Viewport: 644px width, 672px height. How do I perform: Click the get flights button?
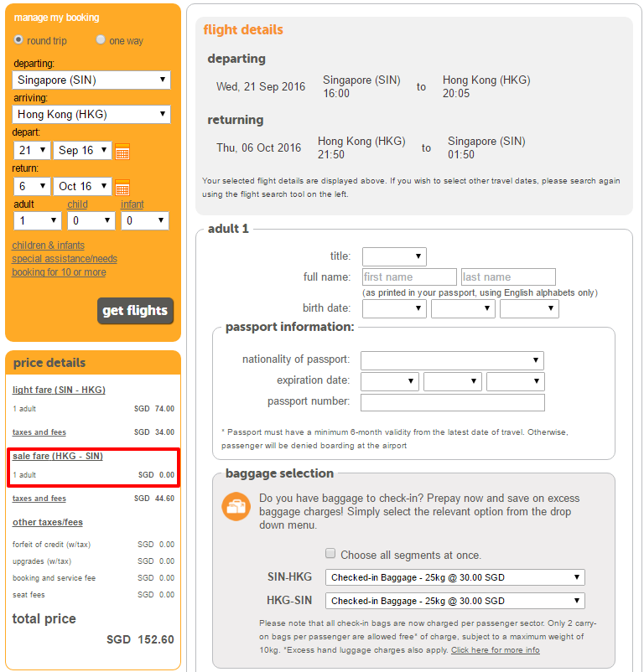pyautogui.click(x=135, y=311)
